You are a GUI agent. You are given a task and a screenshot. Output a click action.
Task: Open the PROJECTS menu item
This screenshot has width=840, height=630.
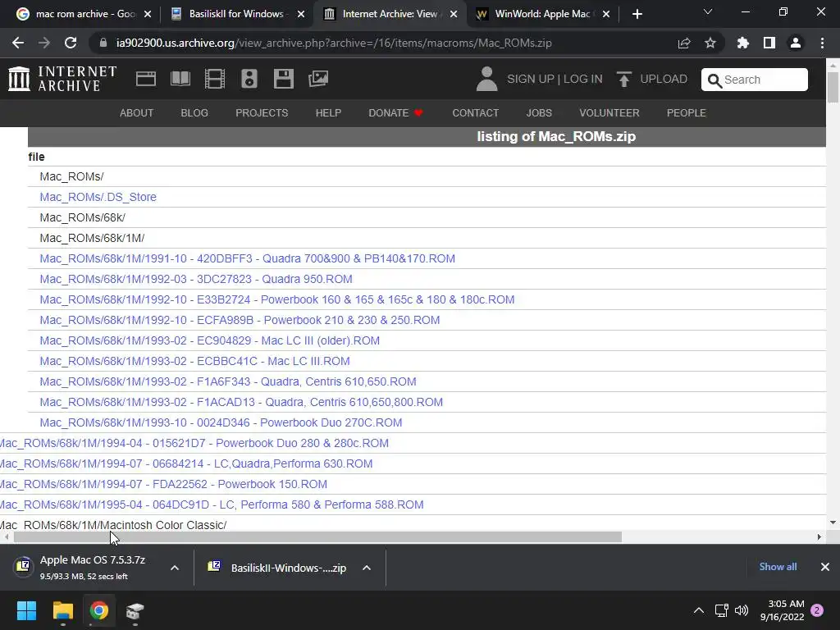262,113
